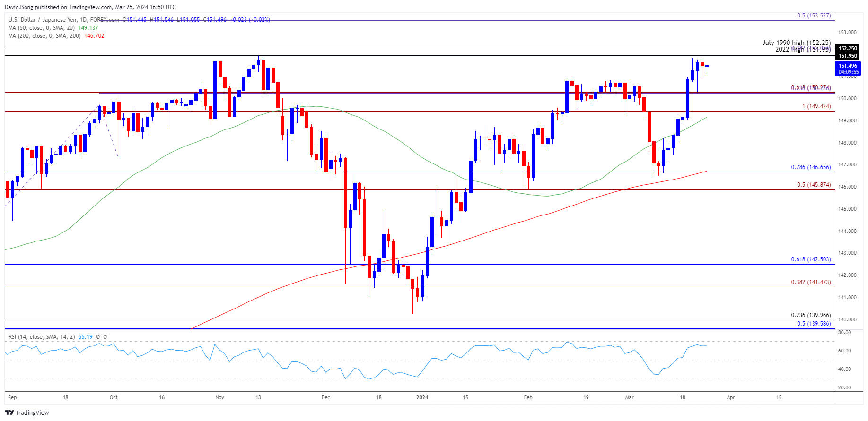Select the 0.5 (145.874) Fibonacci label
868x421 pixels.
(x=814, y=185)
